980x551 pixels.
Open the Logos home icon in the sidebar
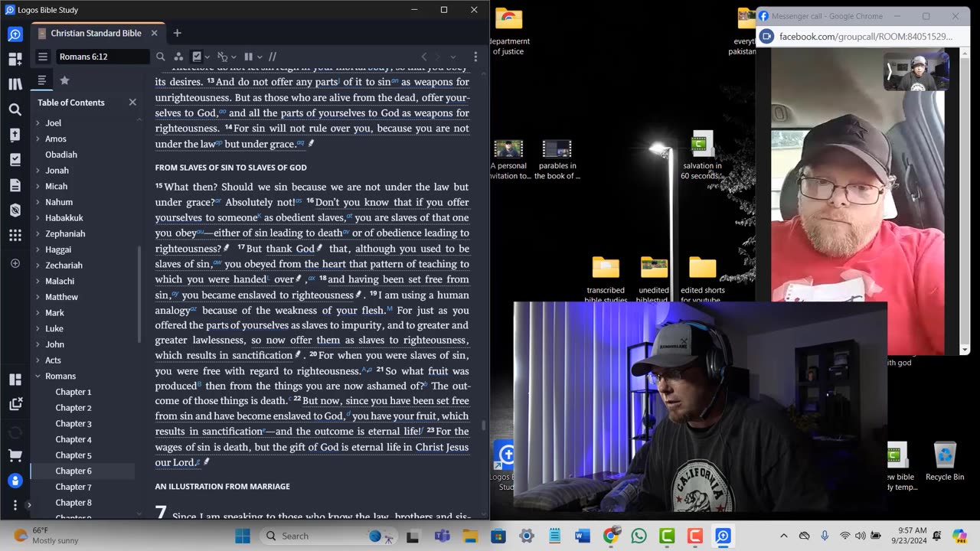[15, 34]
